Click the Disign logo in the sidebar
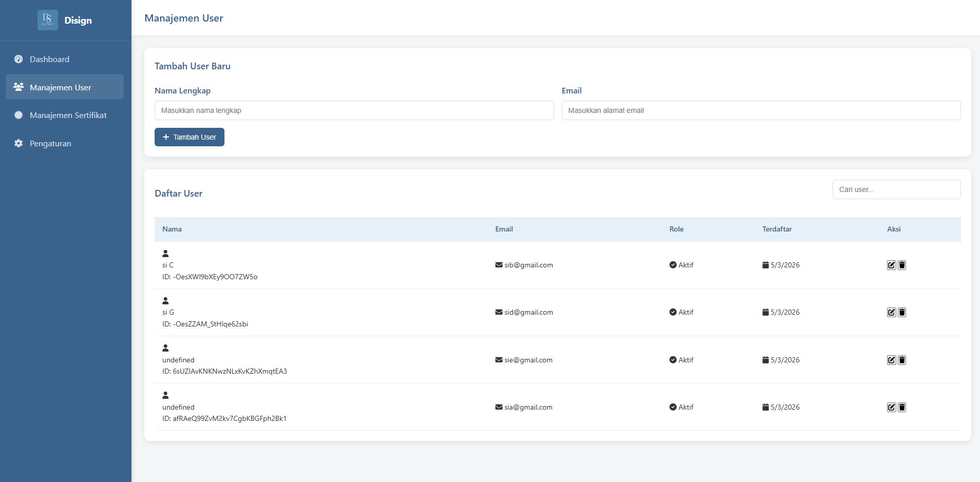 point(47,20)
